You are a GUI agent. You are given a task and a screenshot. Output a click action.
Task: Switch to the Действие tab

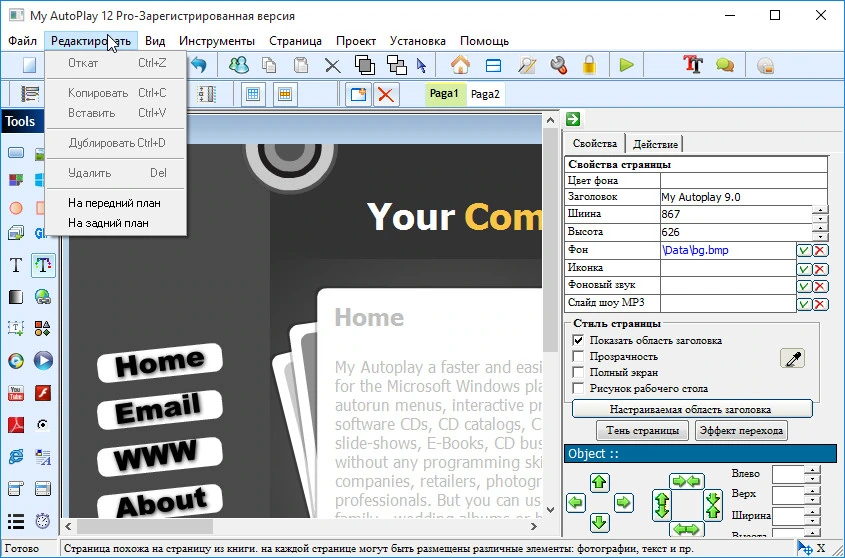tap(655, 144)
